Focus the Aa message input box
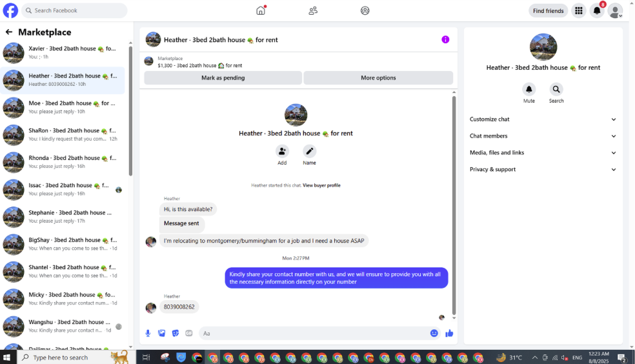The width and height of the screenshot is (635, 364). pos(320,333)
